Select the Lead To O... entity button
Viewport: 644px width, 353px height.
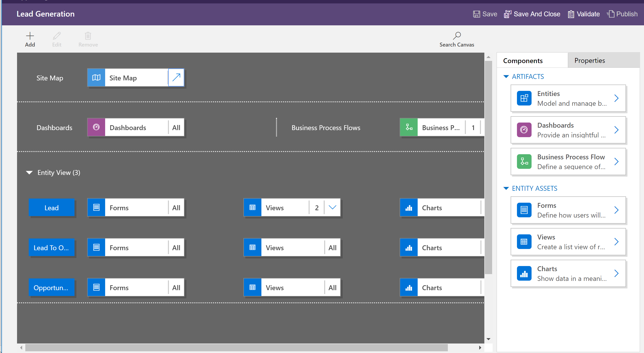click(x=52, y=248)
